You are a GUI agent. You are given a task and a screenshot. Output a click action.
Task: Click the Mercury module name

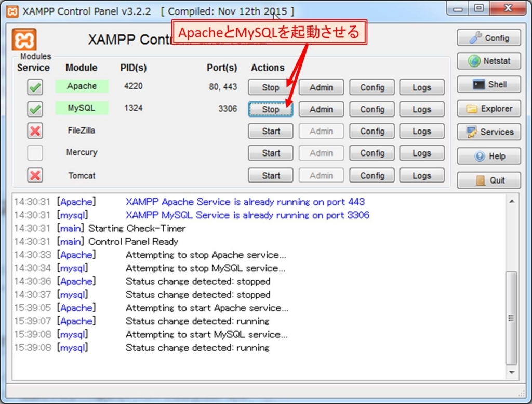click(x=82, y=152)
